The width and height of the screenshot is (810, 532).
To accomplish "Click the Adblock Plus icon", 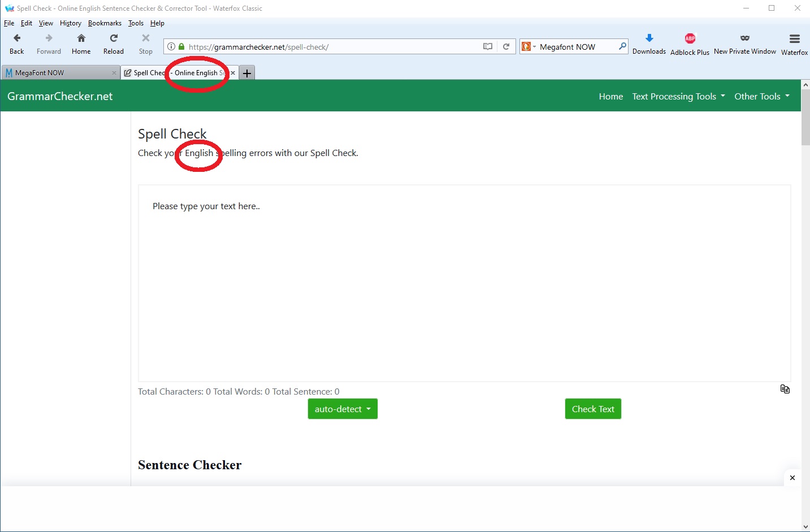I will tap(690, 38).
